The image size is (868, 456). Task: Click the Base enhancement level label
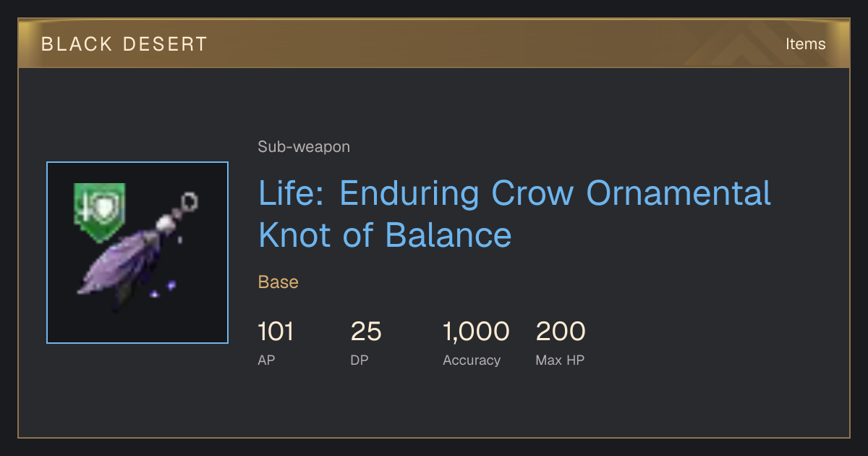278,282
